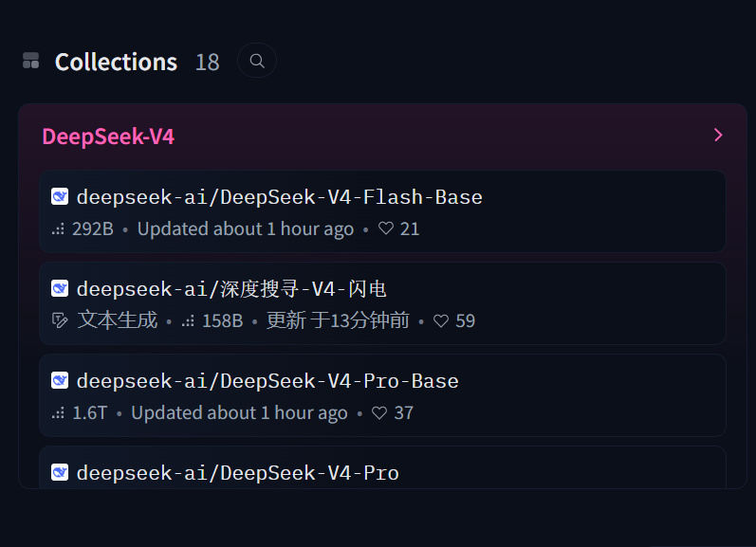The width and height of the screenshot is (756, 547).
Task: Open deepseek-ai/DeepSeek-V4-Pro-Base model
Action: (267, 381)
